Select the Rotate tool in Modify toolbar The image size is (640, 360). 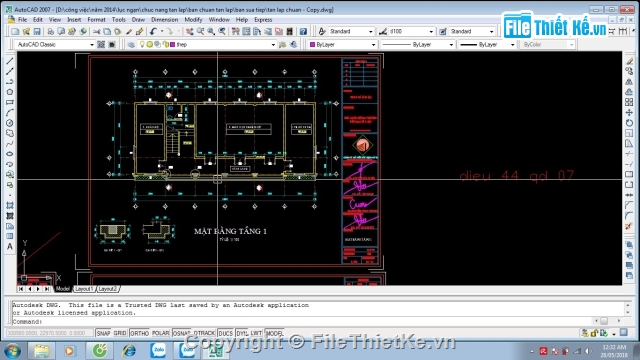tap(629, 123)
